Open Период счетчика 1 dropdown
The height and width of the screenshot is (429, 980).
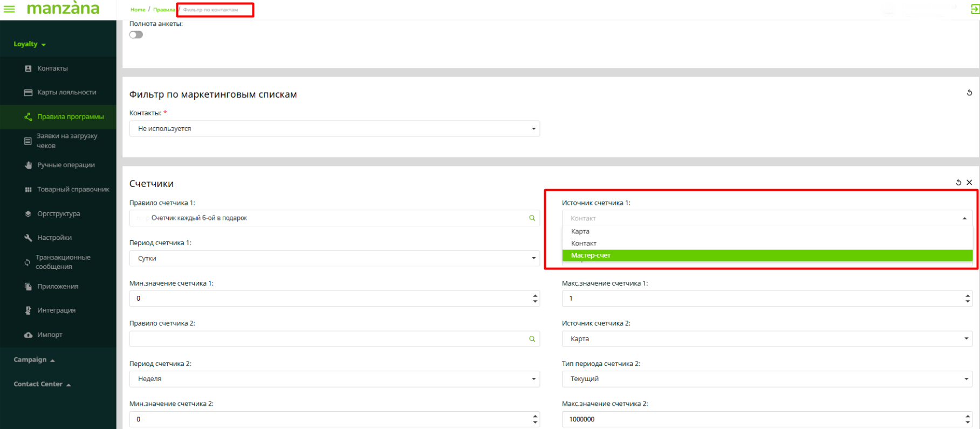(334, 258)
